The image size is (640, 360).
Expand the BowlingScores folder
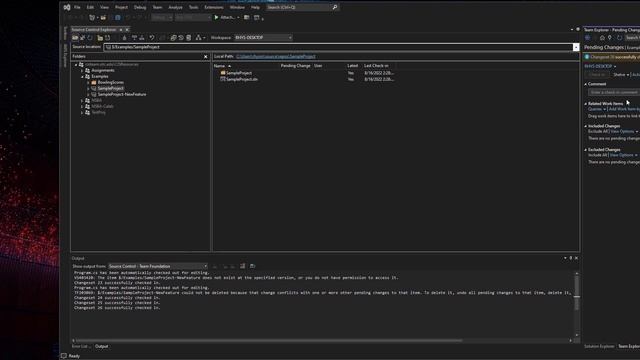(x=88, y=82)
